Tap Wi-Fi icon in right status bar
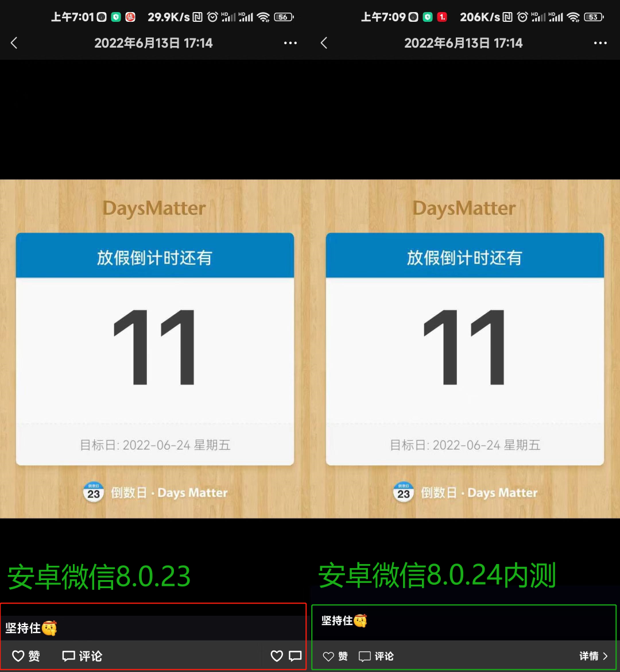620x672 pixels. pyautogui.click(x=573, y=17)
